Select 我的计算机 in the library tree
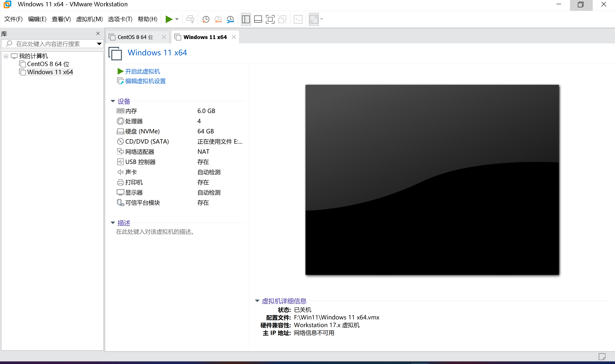 33,56
